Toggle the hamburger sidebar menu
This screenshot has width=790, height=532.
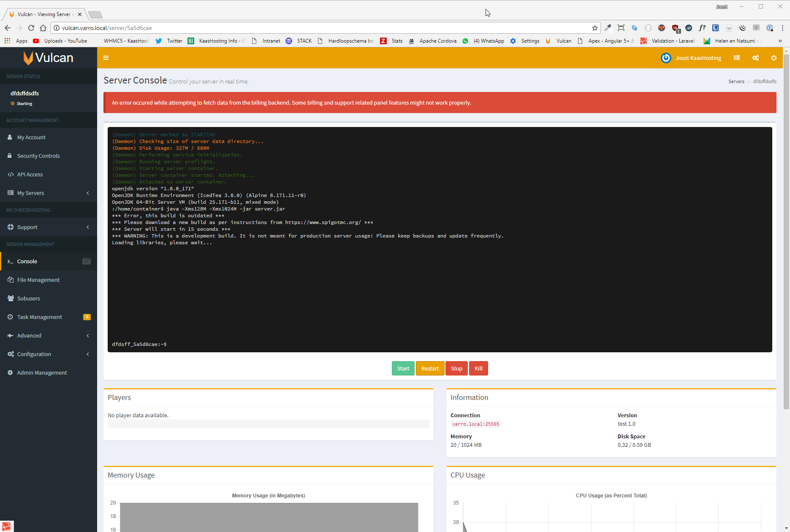106,58
